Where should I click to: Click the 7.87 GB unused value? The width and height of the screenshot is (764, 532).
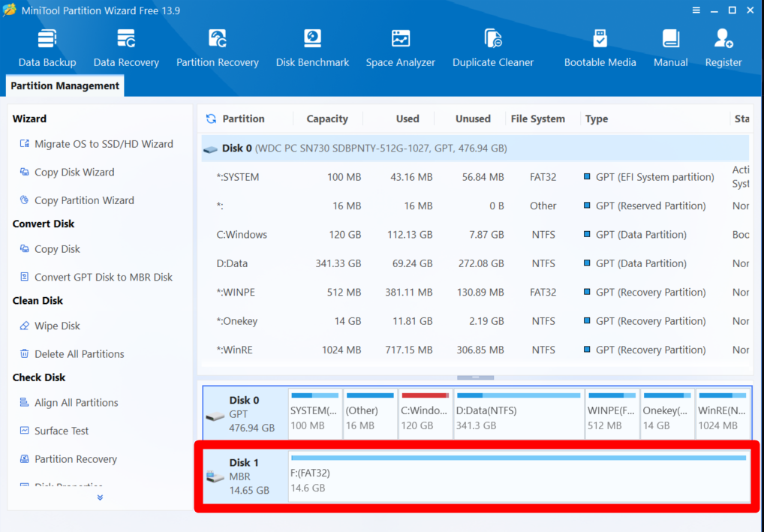(486, 235)
